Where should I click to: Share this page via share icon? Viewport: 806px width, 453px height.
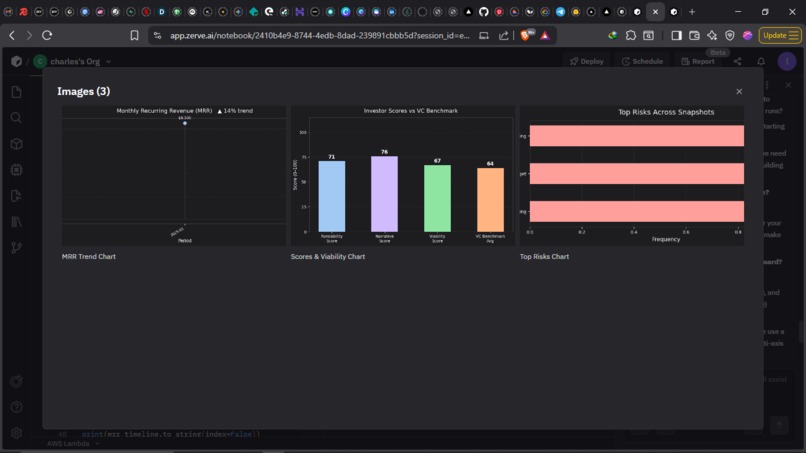[503, 35]
